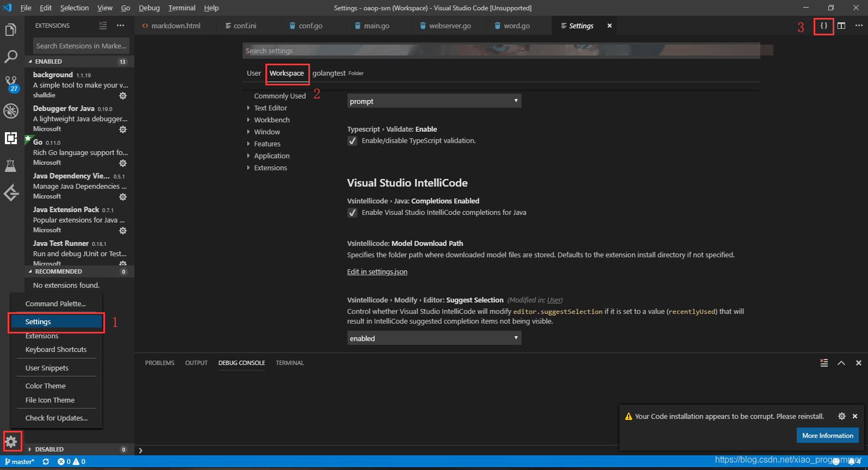Expand the DISABLED extensions section
Viewport: 868px width, 470px height.
point(79,449)
